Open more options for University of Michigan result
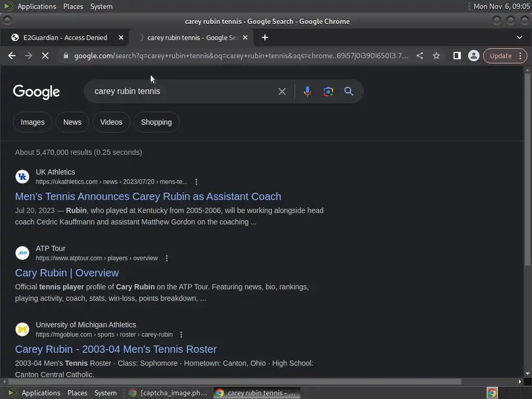532x399 pixels. pos(181,335)
